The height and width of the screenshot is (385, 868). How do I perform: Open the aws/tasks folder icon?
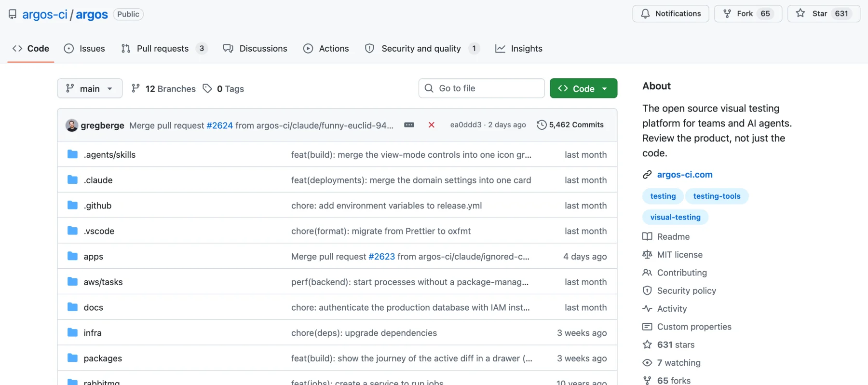pos(72,282)
